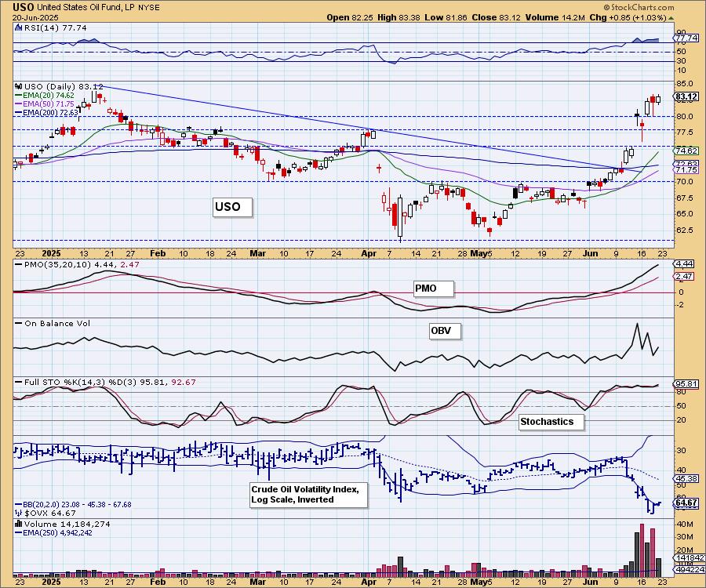The image size is (706, 588).
Task: Click the PMO annotation box
Action: point(434,289)
